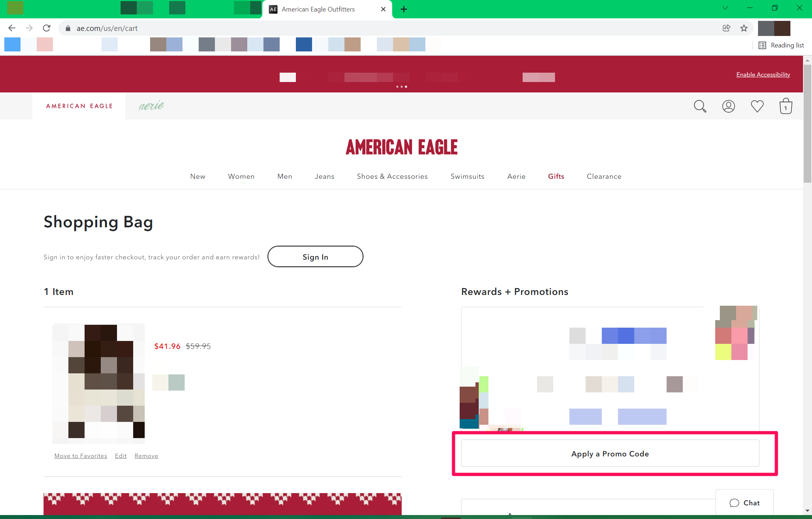Bookmark this page with star icon
This screenshot has width=812, height=519.
coord(744,28)
